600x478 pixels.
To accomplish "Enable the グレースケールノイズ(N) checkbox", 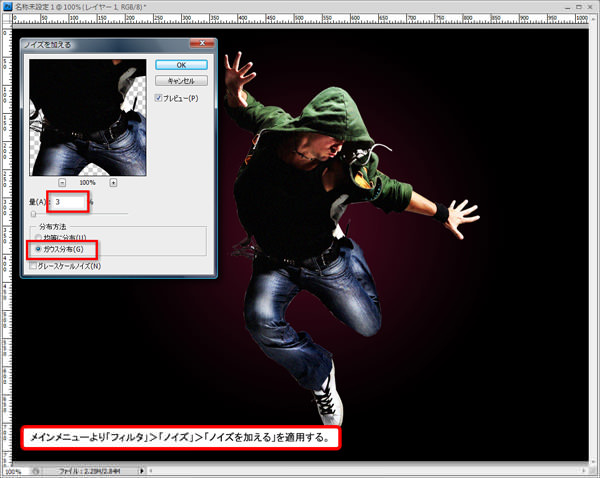I will click(x=33, y=265).
